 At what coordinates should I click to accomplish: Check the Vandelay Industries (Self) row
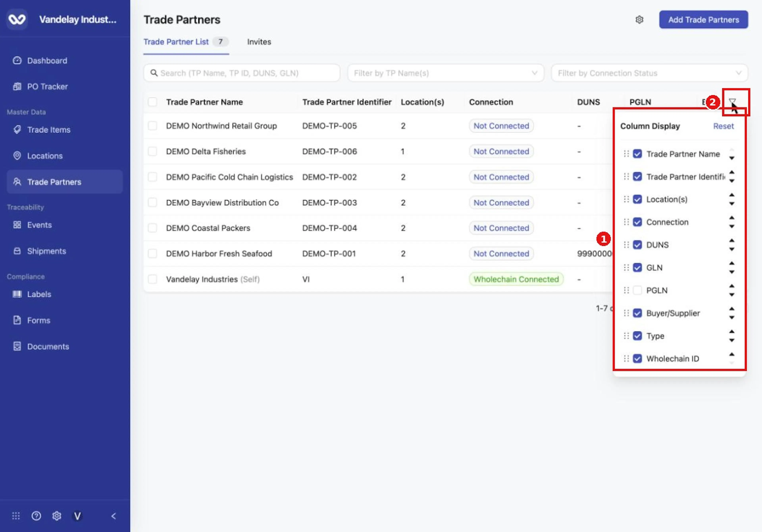152,279
